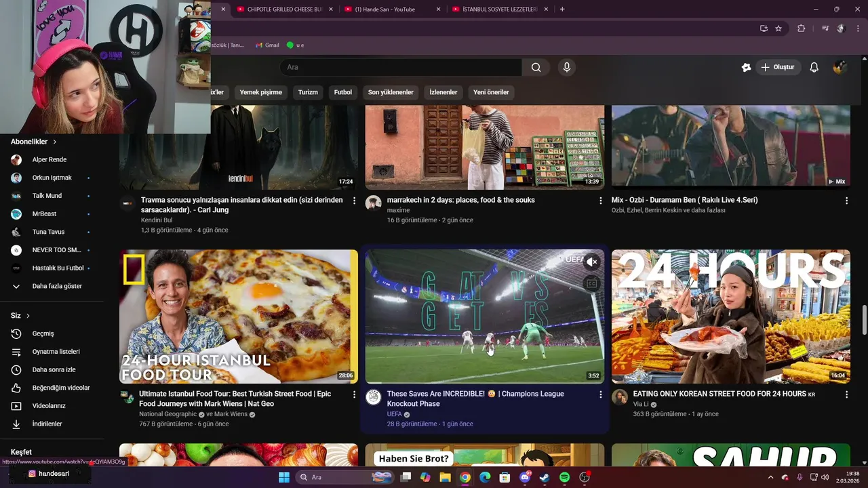Screen dimensions: 868x488
Task: Click the Oluştur create button
Action: [778, 67]
